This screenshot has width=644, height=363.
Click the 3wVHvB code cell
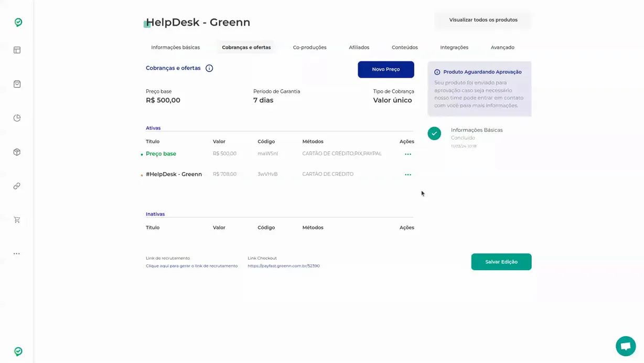pos(267,174)
